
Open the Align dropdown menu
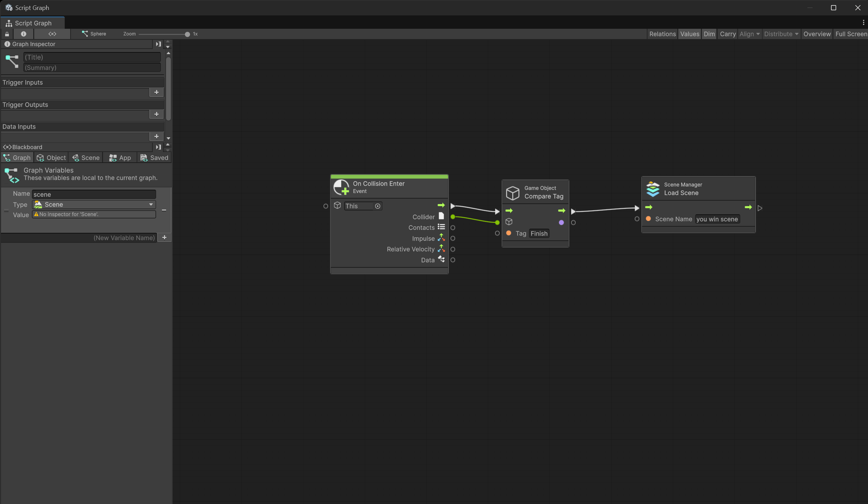click(749, 34)
